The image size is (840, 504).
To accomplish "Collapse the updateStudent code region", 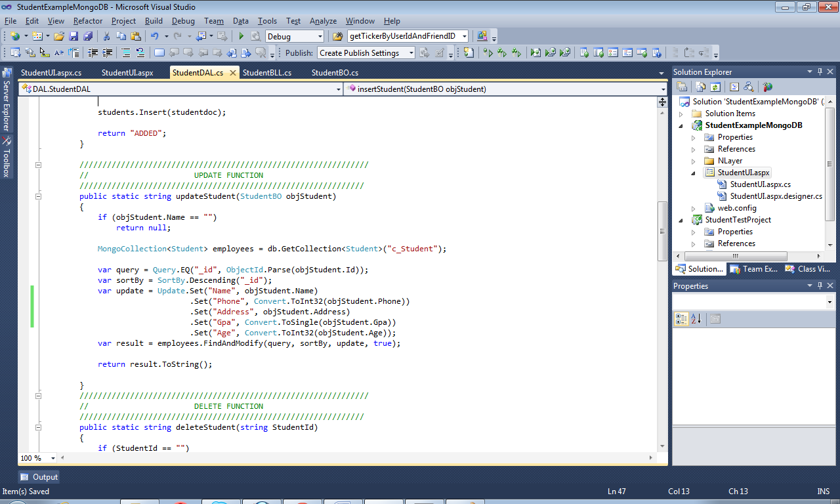I will (x=39, y=196).
